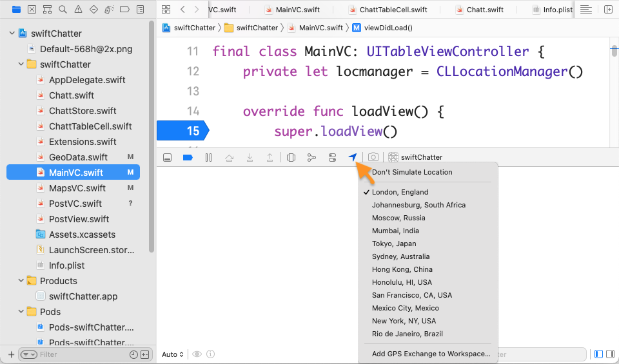The height and width of the screenshot is (364, 619).
Task: Select Tokyo, Japan from location menu
Action: coord(394,244)
